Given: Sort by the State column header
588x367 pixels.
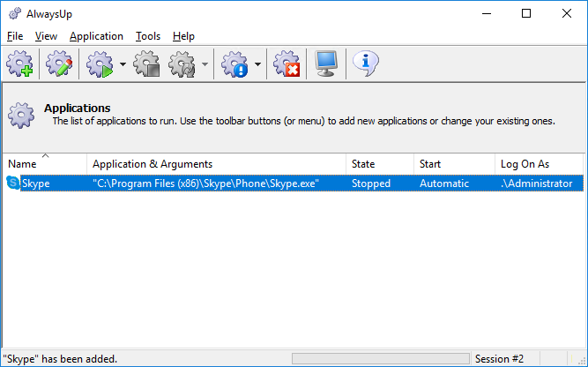Looking at the screenshot, I should click(380, 164).
